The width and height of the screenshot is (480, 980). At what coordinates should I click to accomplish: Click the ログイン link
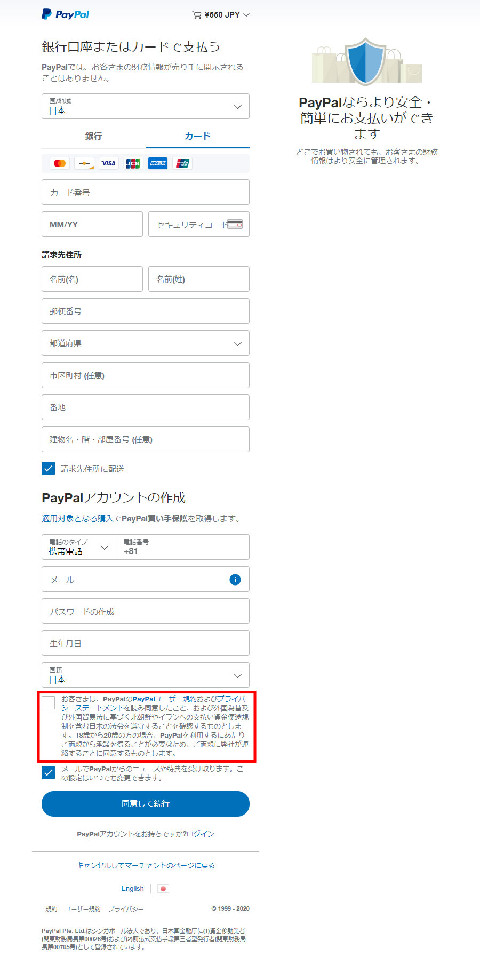pos(201,834)
